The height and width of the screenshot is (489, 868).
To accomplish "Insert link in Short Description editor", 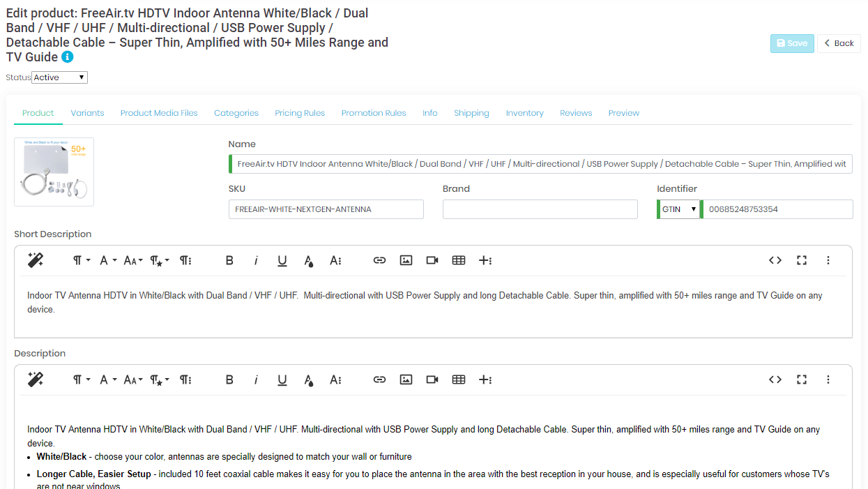I will [379, 260].
